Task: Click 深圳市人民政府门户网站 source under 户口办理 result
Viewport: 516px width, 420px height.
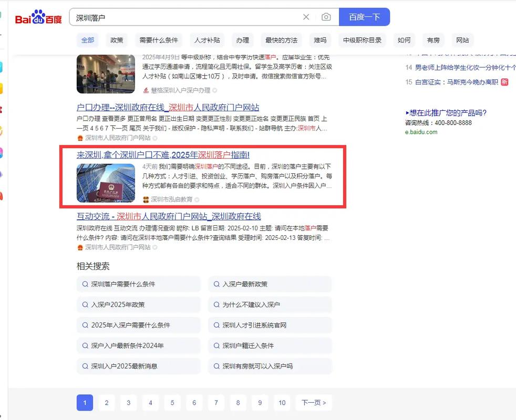Action: pyautogui.click(x=118, y=138)
